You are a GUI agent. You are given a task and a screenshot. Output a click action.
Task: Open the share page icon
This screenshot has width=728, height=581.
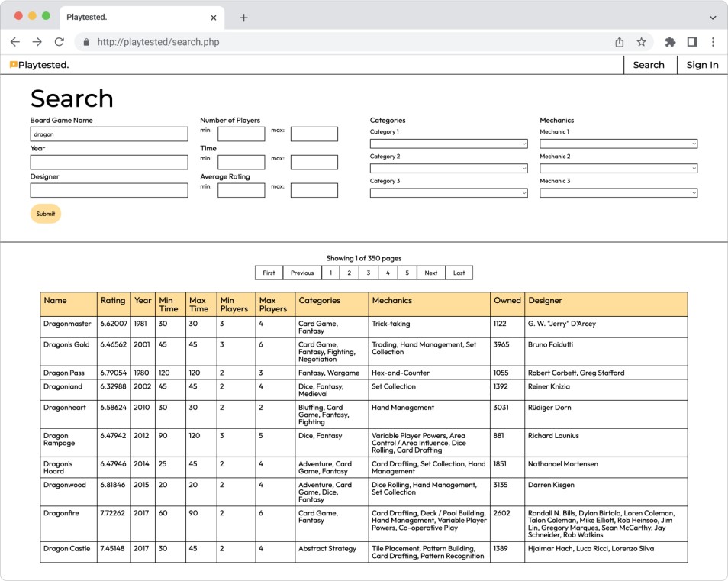(x=620, y=42)
